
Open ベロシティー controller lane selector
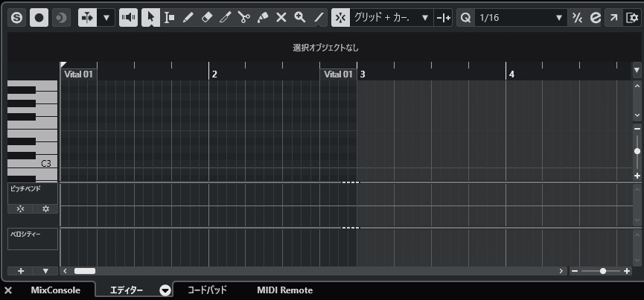pos(33,239)
